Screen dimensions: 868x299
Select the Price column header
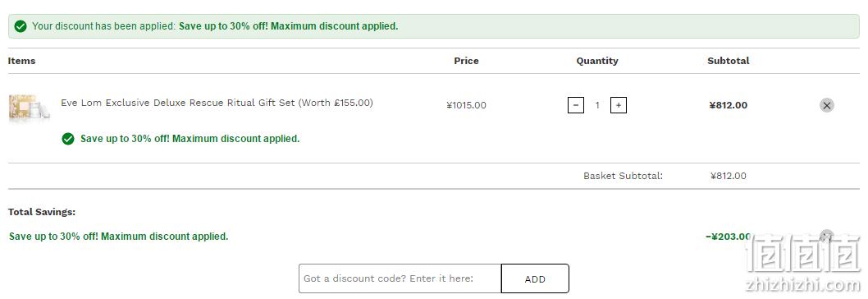(x=466, y=61)
